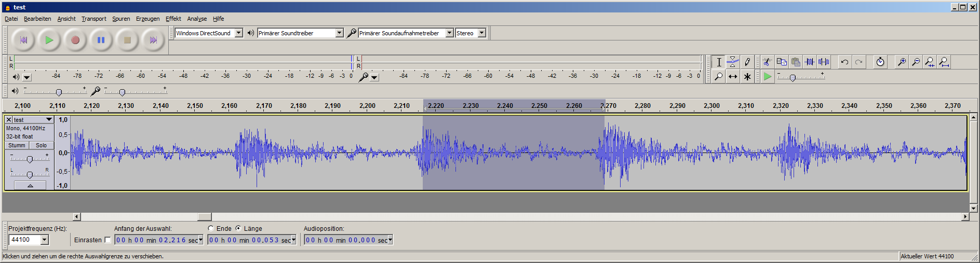Screen dimensions: 980x263
Task: Click the Cut scissors icon
Action: click(x=767, y=62)
